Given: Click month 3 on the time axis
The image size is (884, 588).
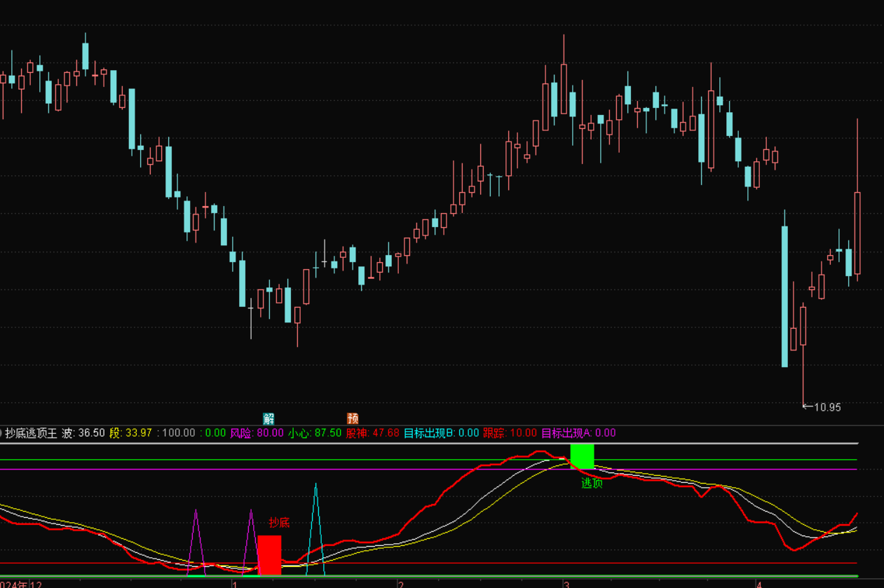Looking at the screenshot, I should pyautogui.click(x=565, y=584).
